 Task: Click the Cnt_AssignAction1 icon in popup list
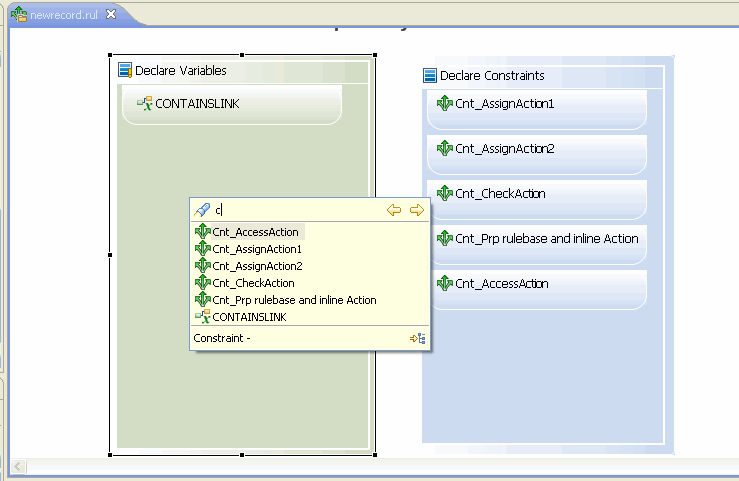203,248
